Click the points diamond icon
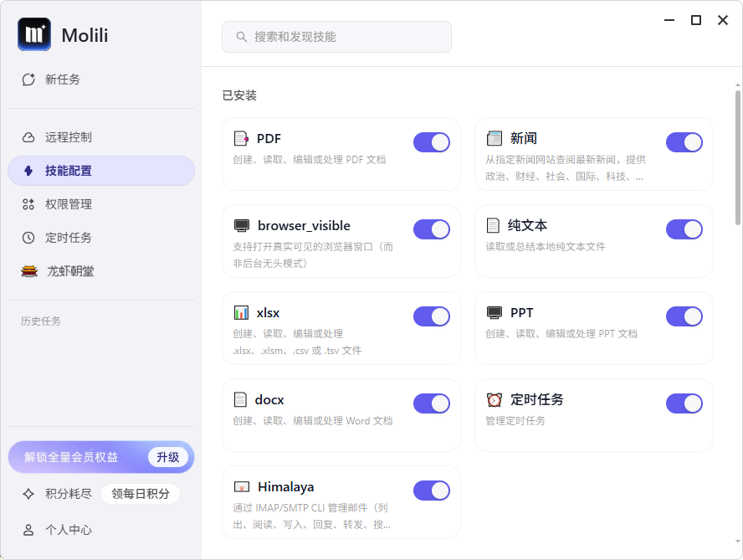 (x=28, y=494)
